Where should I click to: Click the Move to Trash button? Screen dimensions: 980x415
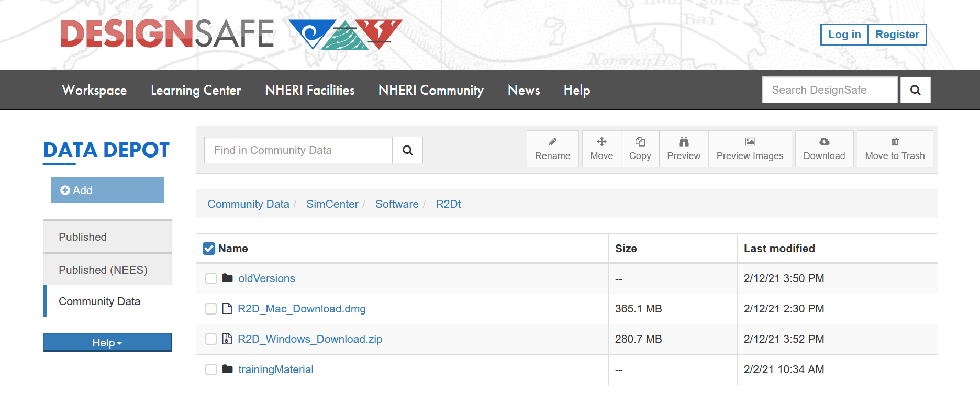click(x=895, y=149)
